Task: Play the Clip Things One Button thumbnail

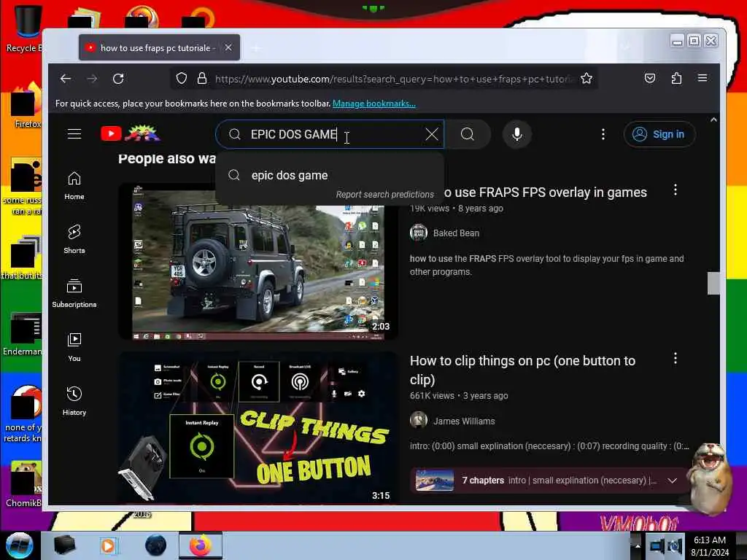Action: (x=258, y=427)
